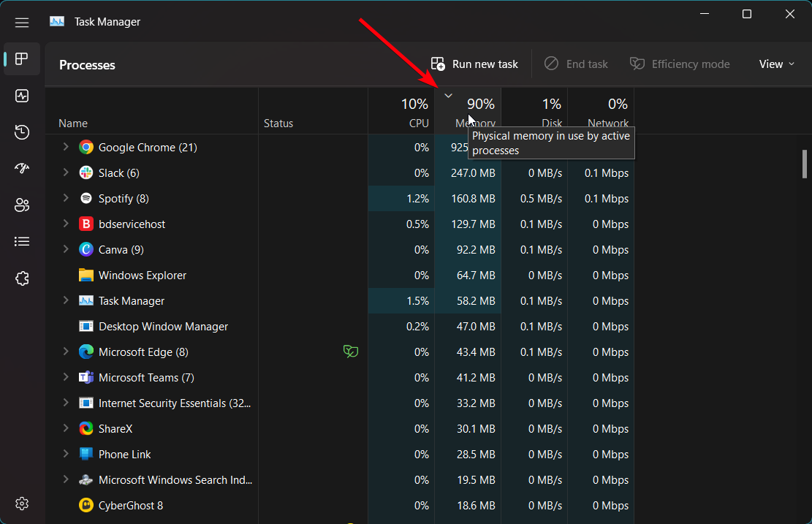Open Task Manager settings gear
This screenshot has height=524, width=812.
pyautogui.click(x=22, y=504)
